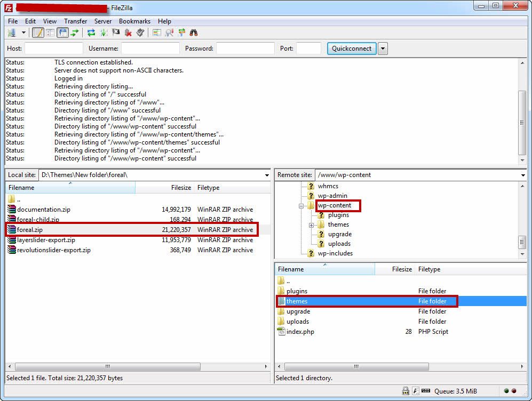The width and height of the screenshot is (532, 401).
Task: Click the red activity indicator light
Action: [x=514, y=391]
